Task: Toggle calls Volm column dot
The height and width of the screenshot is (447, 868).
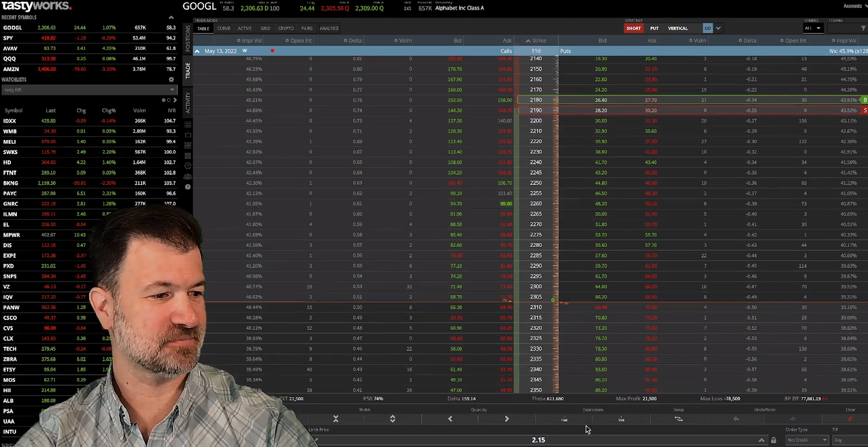Action: (396, 41)
